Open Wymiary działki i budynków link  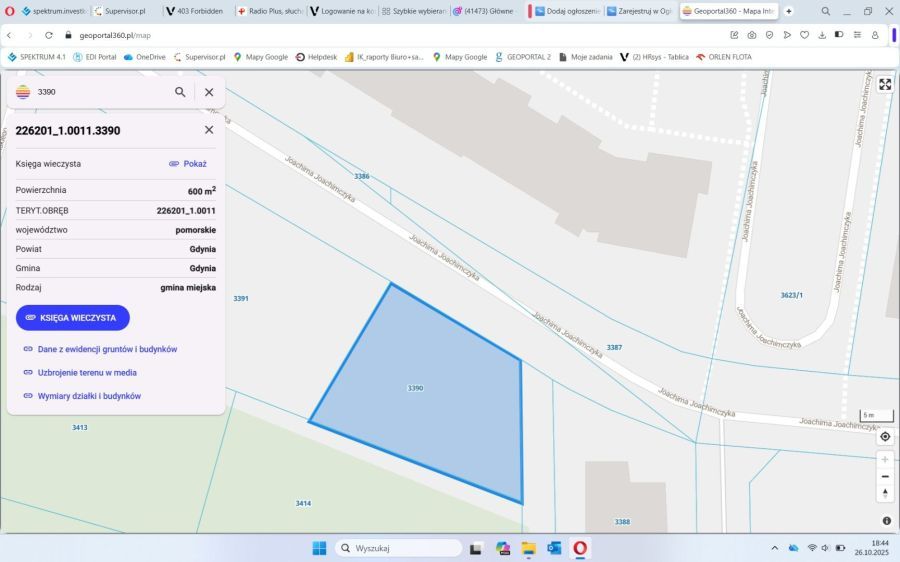click(82, 396)
